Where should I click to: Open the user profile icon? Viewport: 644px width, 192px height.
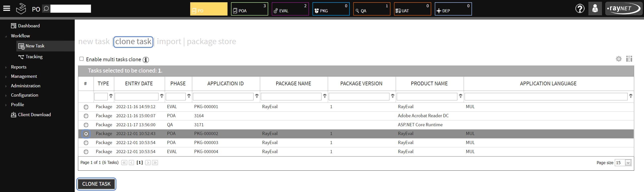pos(595,9)
